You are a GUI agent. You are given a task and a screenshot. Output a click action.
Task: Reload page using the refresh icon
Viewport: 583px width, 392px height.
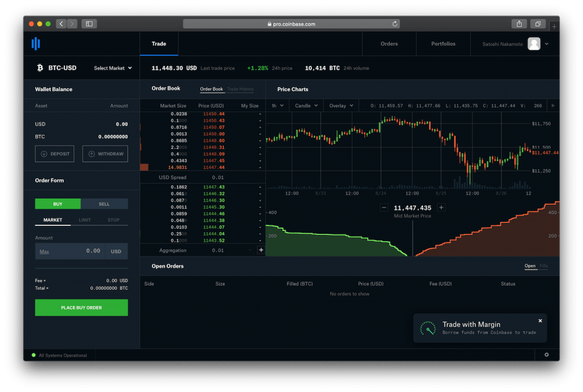tap(395, 24)
